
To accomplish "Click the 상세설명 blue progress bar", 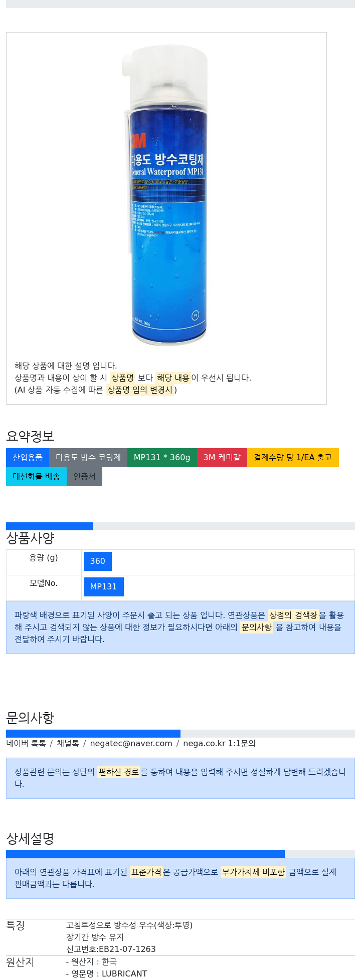I will 145,854.
